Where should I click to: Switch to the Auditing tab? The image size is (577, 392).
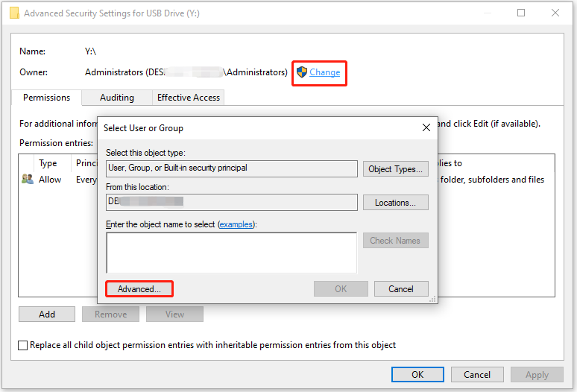pyautogui.click(x=117, y=98)
